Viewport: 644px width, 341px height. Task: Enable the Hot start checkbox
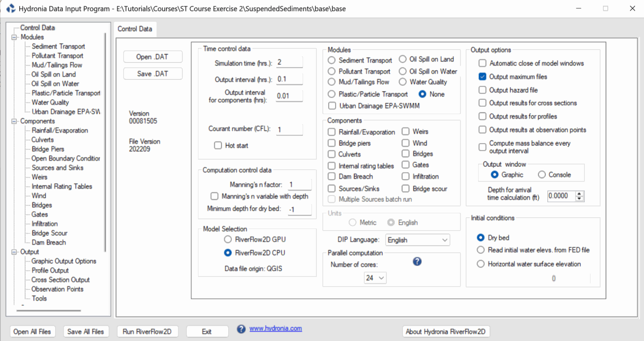pyautogui.click(x=218, y=146)
